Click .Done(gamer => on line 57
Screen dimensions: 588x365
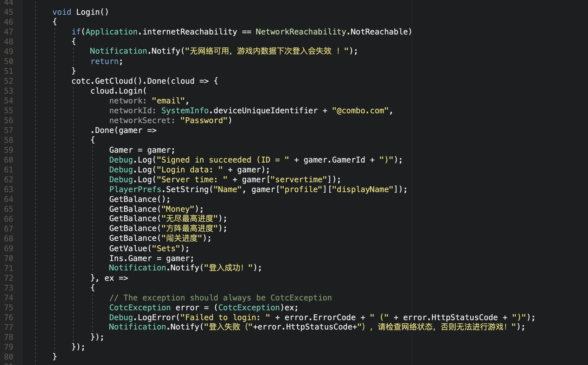coord(123,130)
